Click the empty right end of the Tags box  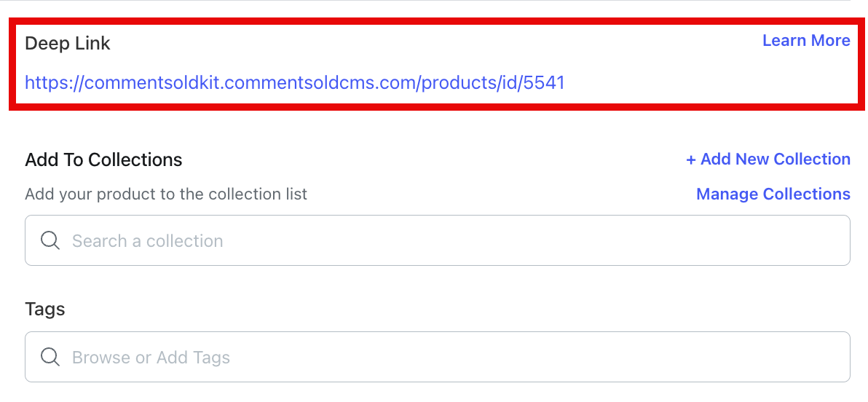pyautogui.click(x=775, y=357)
